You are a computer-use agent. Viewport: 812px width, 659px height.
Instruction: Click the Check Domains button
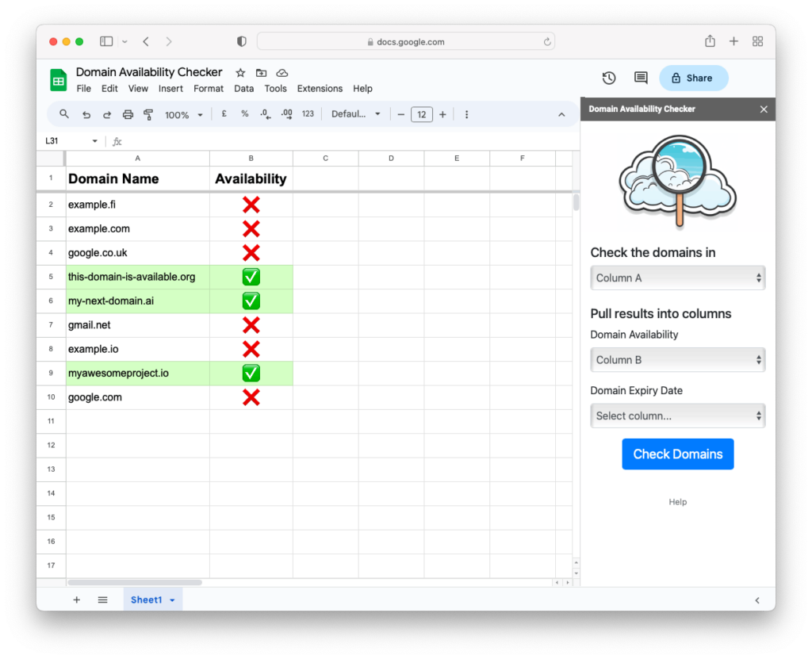click(x=677, y=454)
